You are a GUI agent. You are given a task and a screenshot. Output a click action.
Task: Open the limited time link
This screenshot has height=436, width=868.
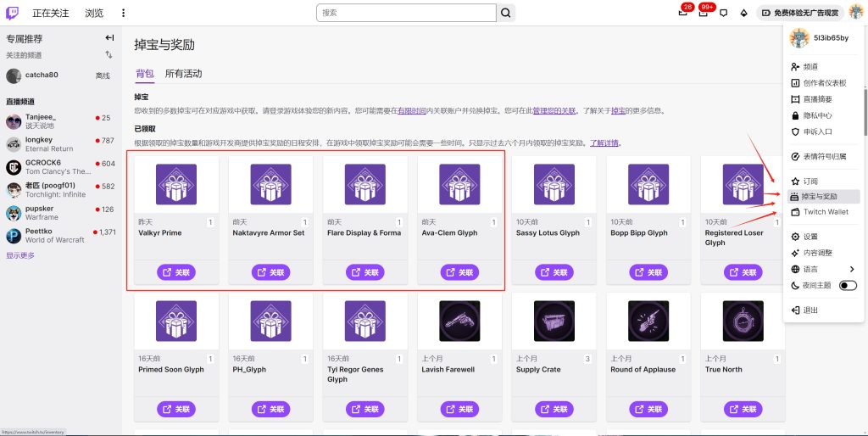point(412,111)
